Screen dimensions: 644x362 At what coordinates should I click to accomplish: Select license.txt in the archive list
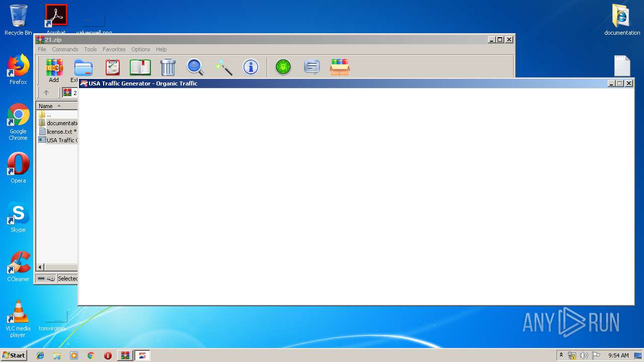tap(57, 132)
